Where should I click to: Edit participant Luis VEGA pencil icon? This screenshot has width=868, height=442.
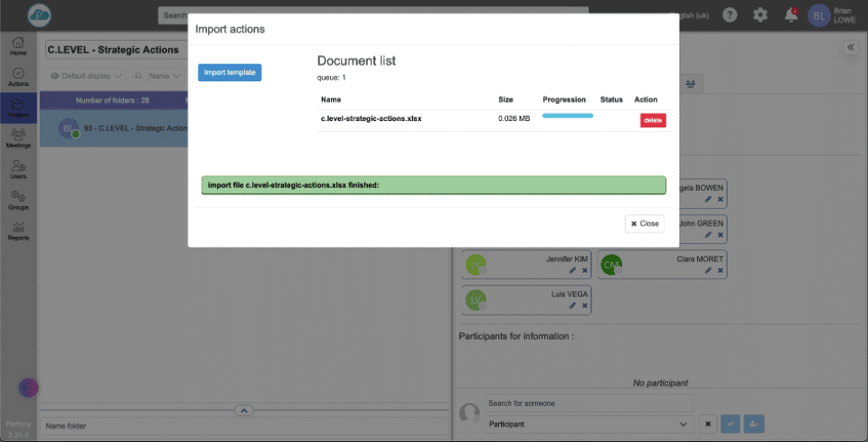point(571,306)
